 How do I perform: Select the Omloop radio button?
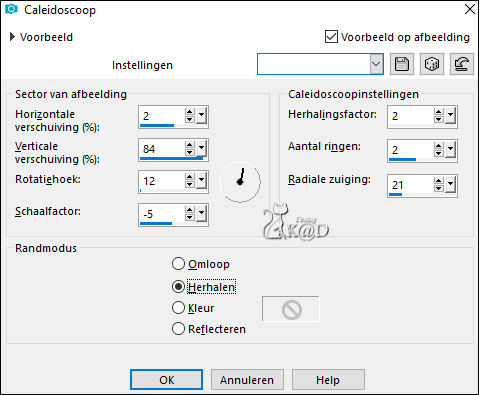tap(178, 264)
